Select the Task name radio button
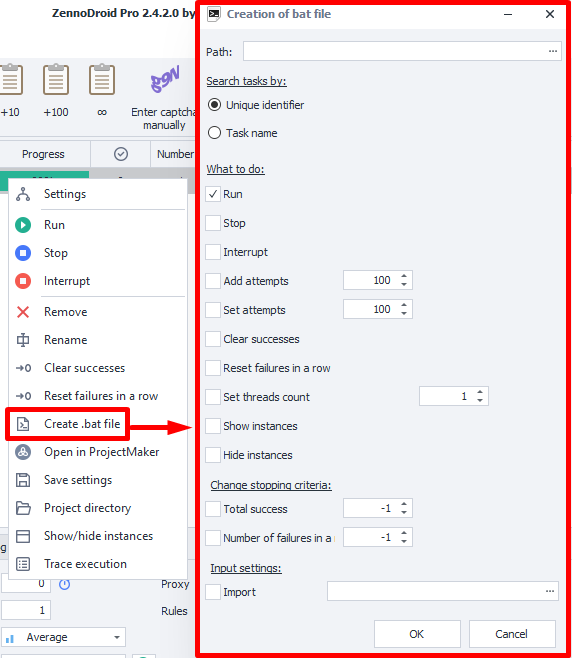This screenshot has height=658, width=572. click(x=214, y=133)
